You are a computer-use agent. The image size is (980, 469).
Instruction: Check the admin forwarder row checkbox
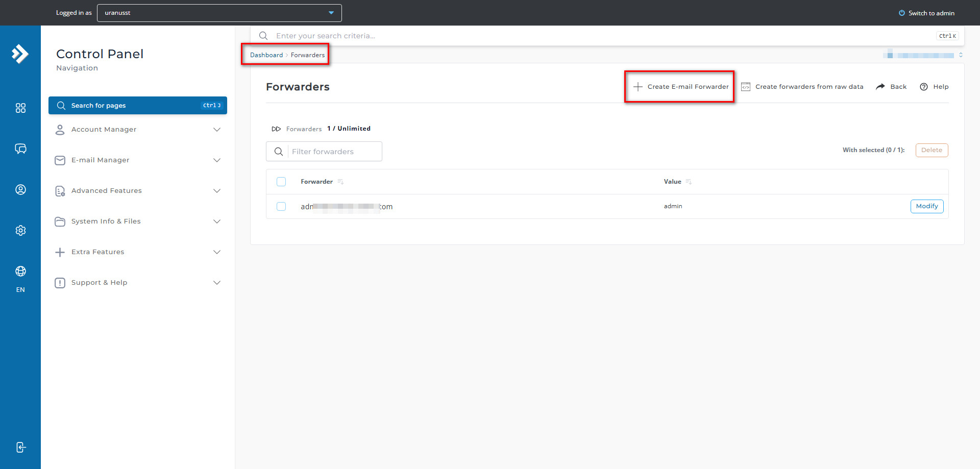(281, 207)
